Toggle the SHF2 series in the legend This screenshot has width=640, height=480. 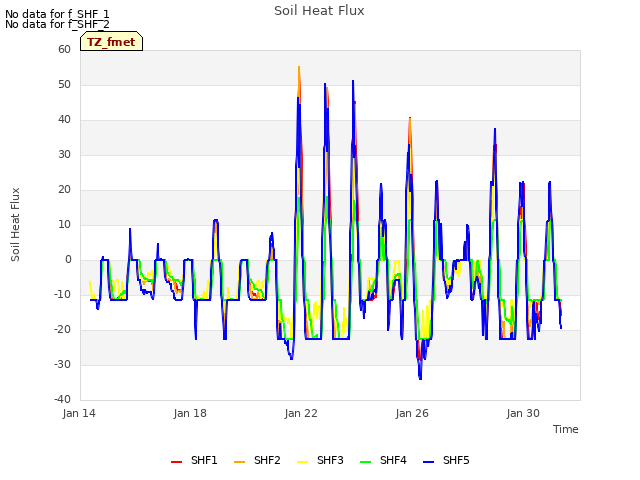pos(257,460)
